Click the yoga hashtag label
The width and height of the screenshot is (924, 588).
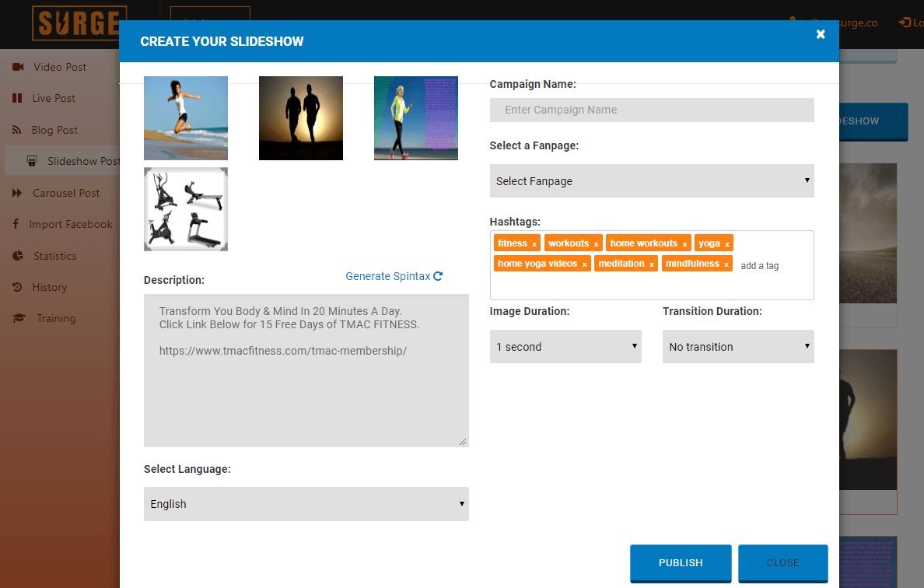[x=709, y=243]
